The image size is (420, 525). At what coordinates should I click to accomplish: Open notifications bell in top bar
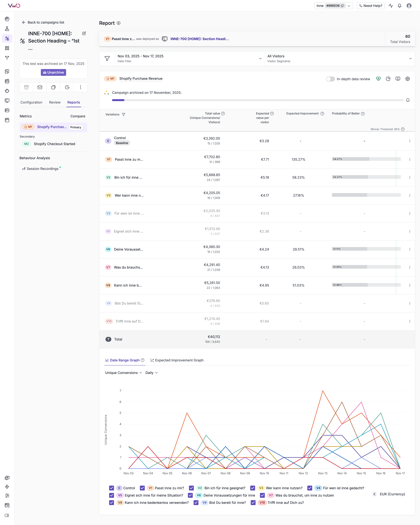(400, 6)
